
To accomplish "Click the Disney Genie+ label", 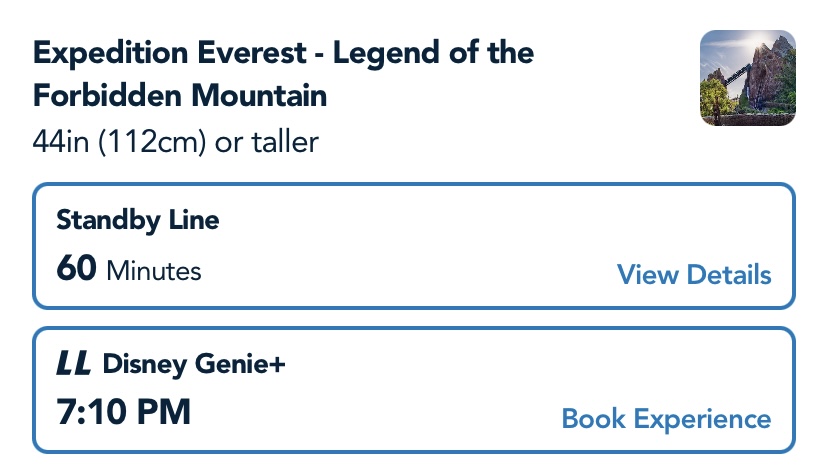I will [194, 366].
